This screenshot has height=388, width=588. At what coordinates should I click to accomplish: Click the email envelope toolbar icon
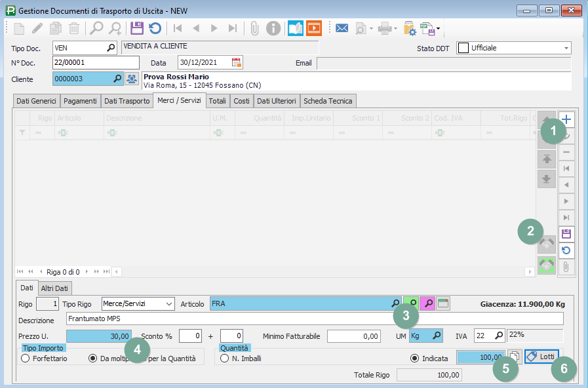(x=342, y=28)
